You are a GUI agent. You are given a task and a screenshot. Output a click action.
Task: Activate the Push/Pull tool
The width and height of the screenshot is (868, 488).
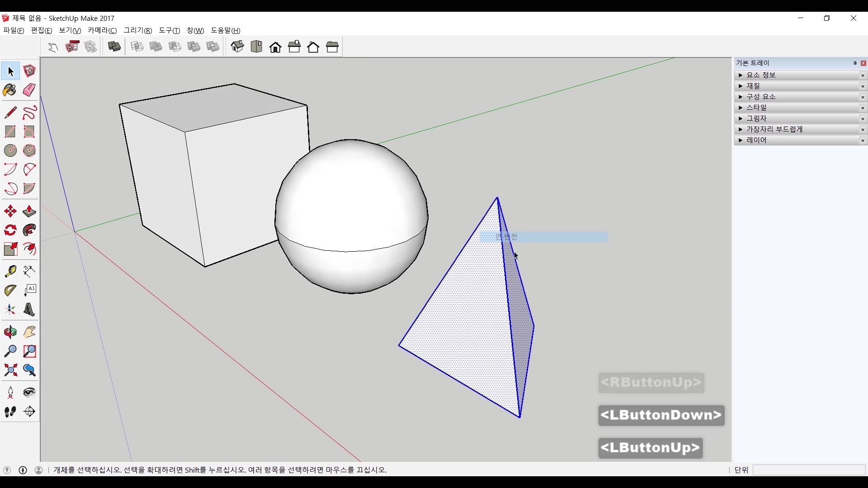click(x=29, y=211)
